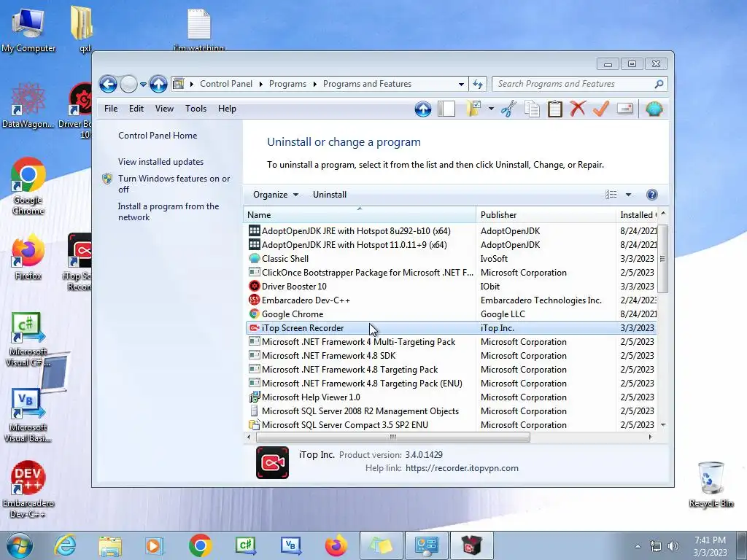
Task: Click View installed updates link
Action: click(x=160, y=161)
